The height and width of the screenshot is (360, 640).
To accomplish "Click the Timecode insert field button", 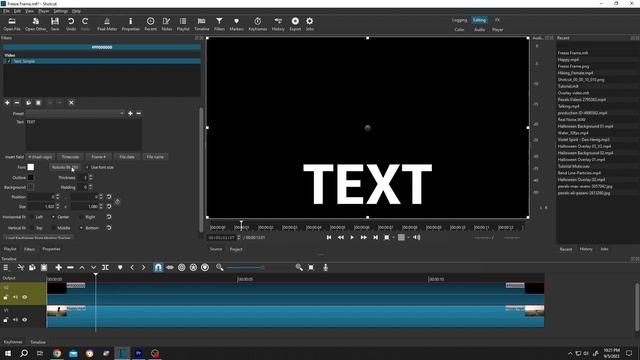I will 70,157.
